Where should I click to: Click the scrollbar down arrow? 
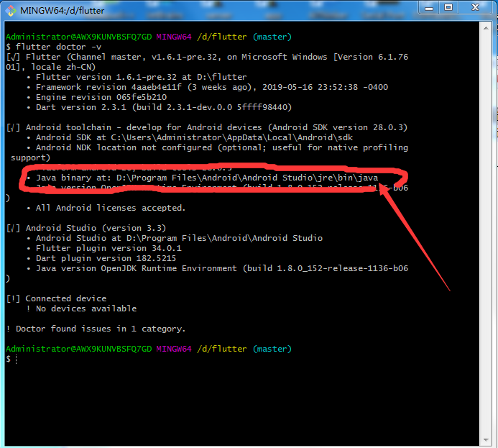tap(486, 440)
